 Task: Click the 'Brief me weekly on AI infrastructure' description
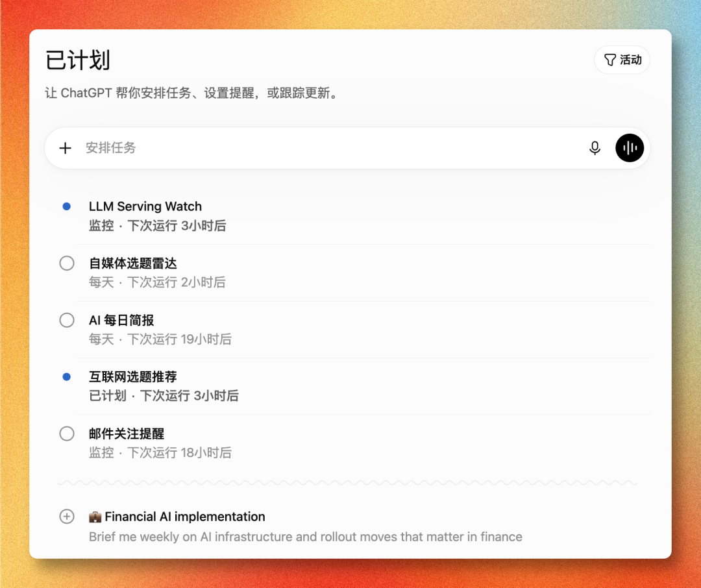(305, 537)
